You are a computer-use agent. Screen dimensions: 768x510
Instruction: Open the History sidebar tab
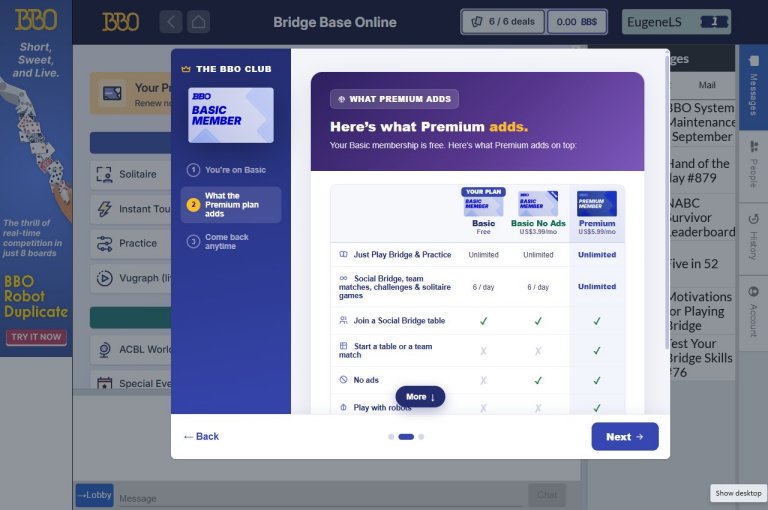[x=753, y=239]
